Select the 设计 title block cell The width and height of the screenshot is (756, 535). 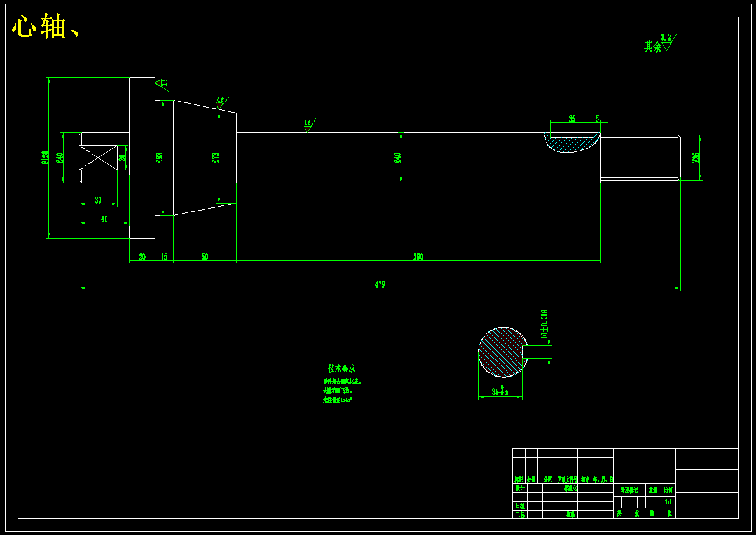[x=519, y=488]
